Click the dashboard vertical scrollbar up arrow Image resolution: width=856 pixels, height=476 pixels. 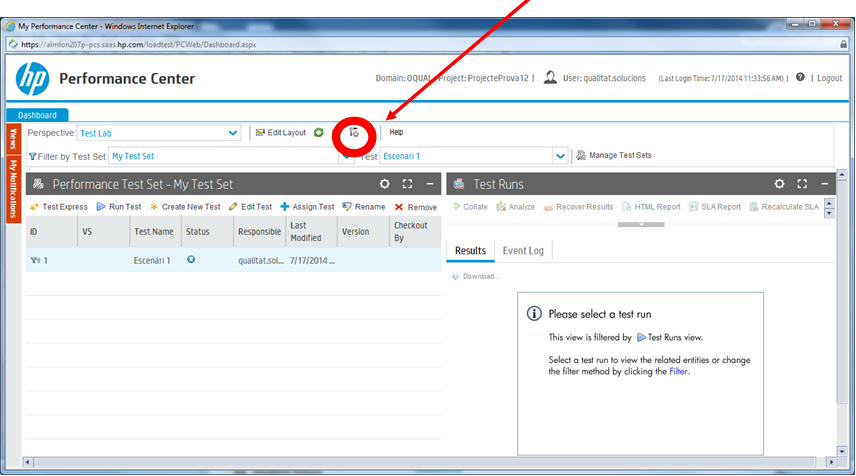[842, 175]
